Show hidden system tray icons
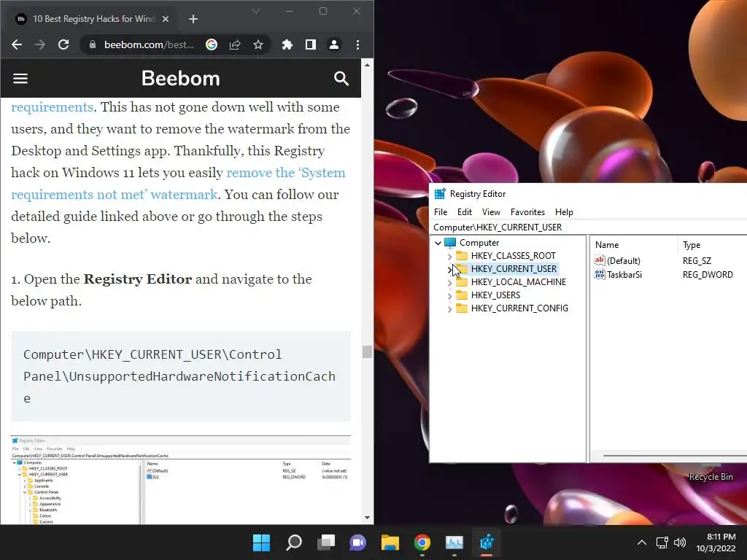The height and width of the screenshot is (560, 747). click(642, 542)
